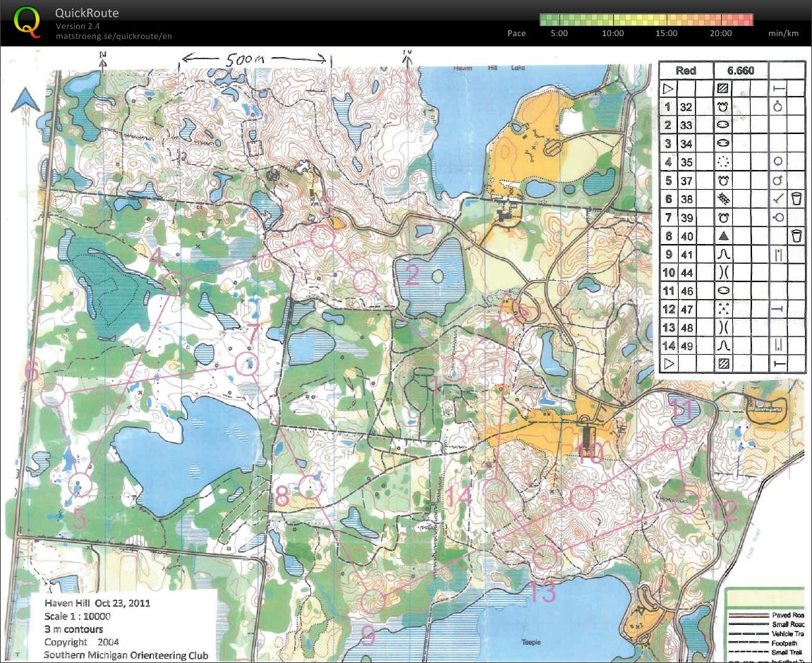Image resolution: width=812 pixels, height=663 pixels.
Task: Click the Paved Road legend entry
Action: [x=785, y=615]
